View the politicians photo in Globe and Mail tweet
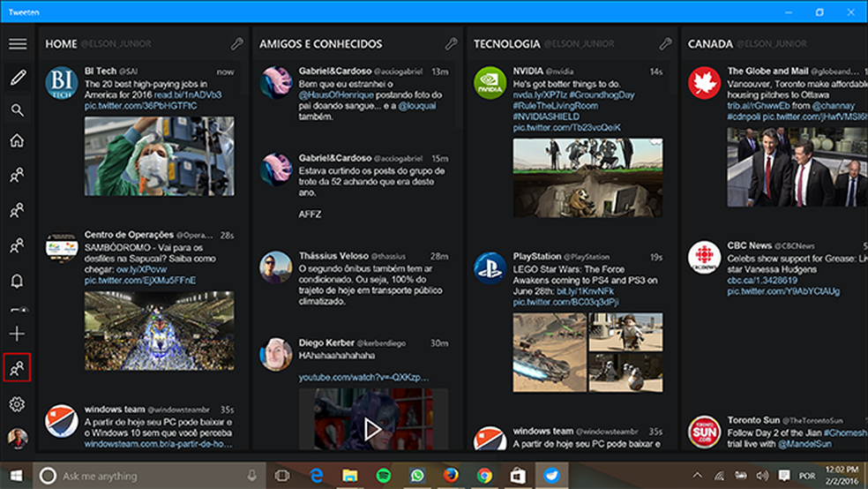868x489 pixels. click(797, 167)
